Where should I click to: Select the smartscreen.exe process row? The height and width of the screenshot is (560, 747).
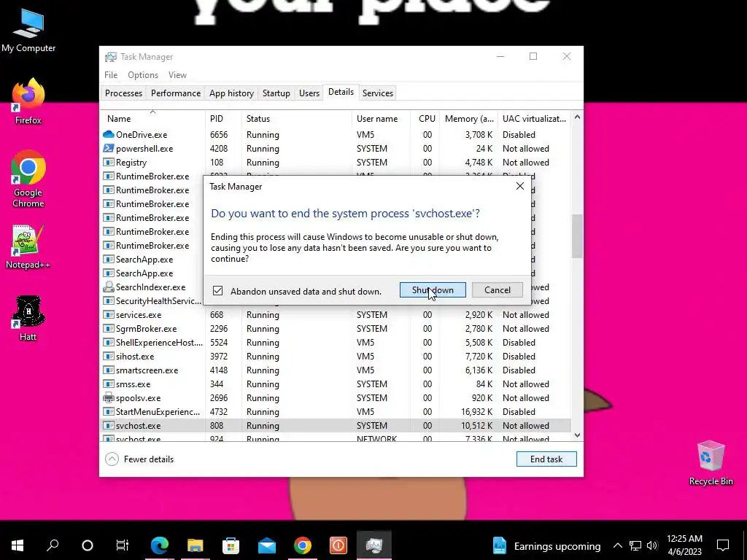coord(336,370)
